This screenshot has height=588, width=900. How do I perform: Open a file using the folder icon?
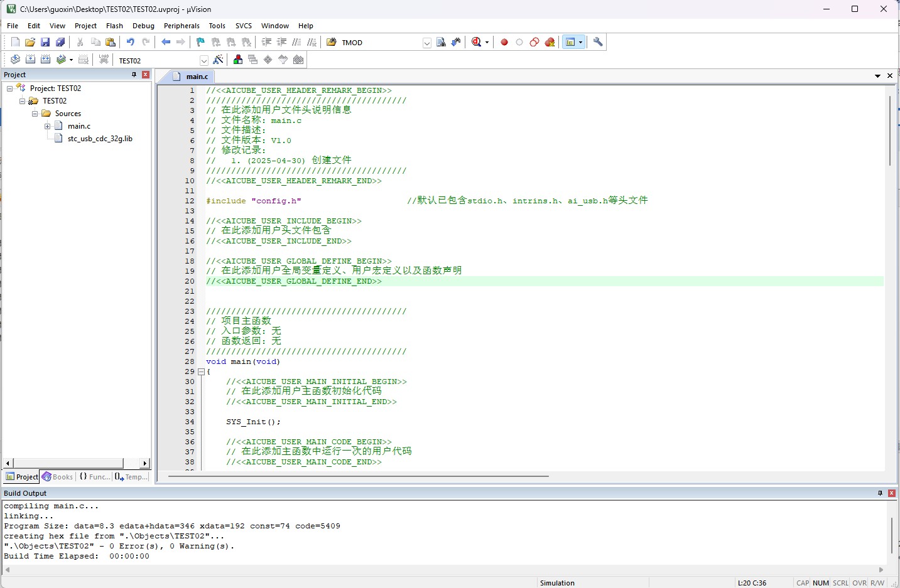pyautogui.click(x=30, y=42)
